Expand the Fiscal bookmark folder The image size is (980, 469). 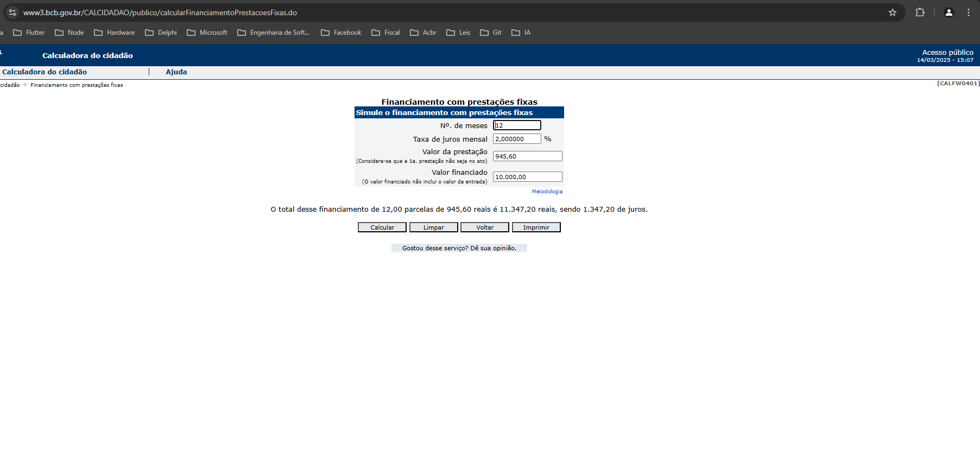coord(385,33)
